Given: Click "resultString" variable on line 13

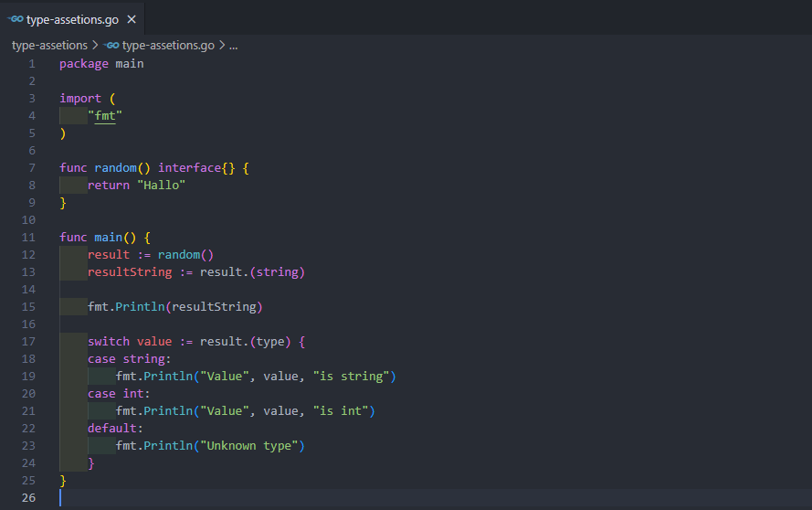Looking at the screenshot, I should pos(130,272).
